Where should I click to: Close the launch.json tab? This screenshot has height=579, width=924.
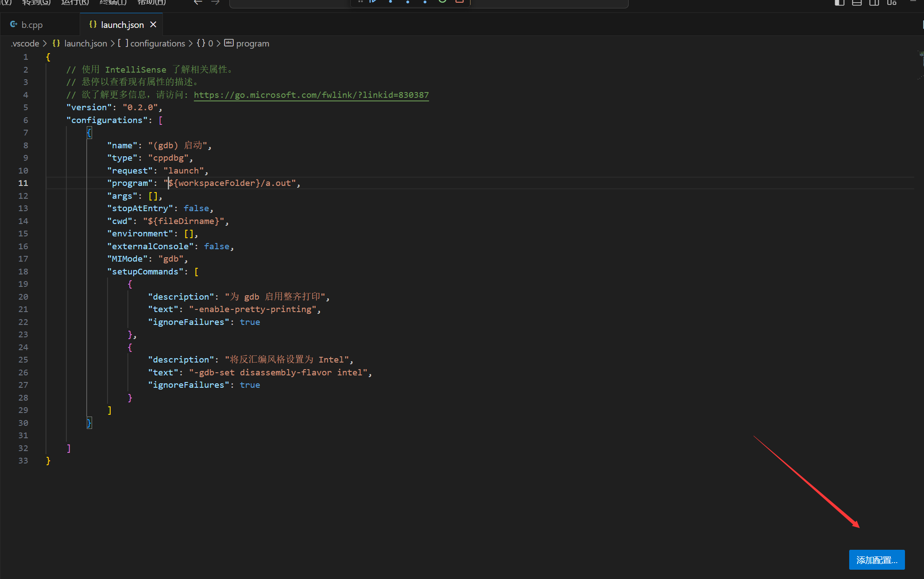[153, 25]
